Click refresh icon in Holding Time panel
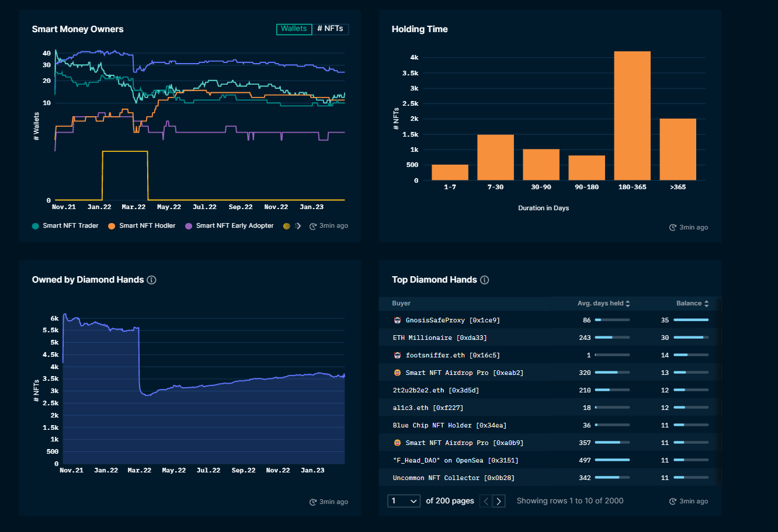This screenshot has height=532, width=778. 673,227
